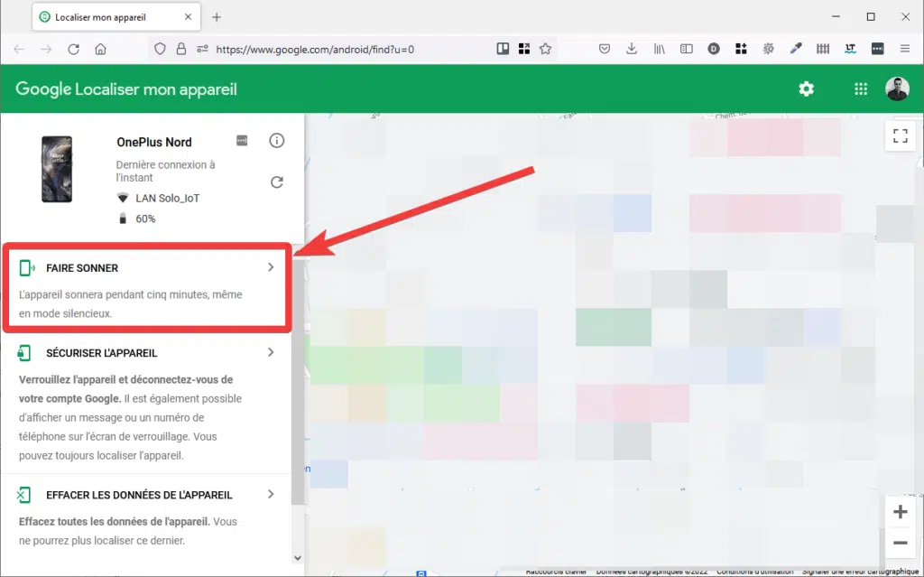Open the Google account profile picture

point(897,89)
